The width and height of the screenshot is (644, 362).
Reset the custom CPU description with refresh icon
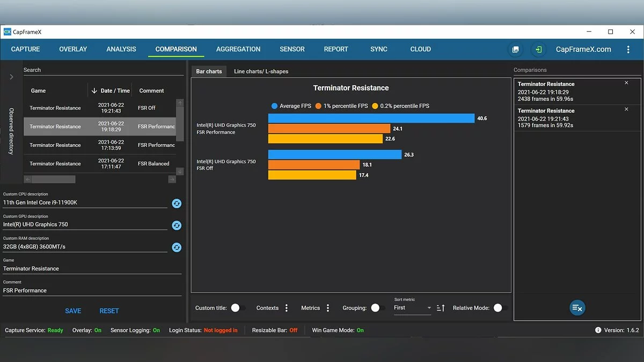click(177, 203)
